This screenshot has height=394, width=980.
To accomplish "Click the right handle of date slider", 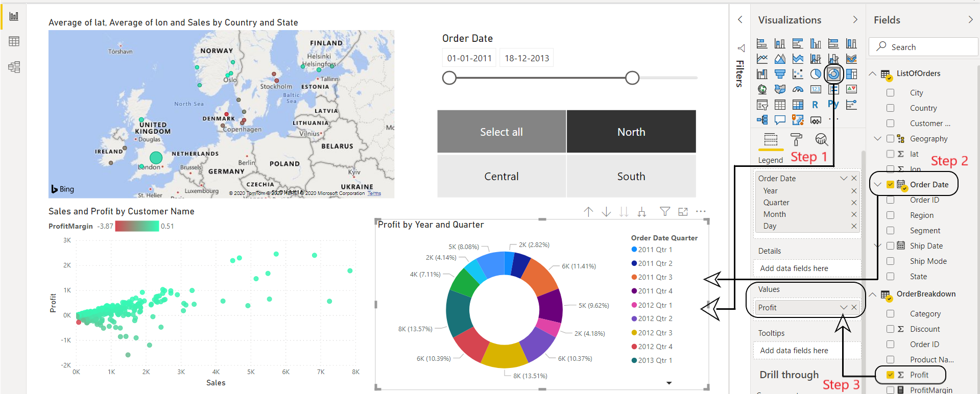I will [632, 78].
